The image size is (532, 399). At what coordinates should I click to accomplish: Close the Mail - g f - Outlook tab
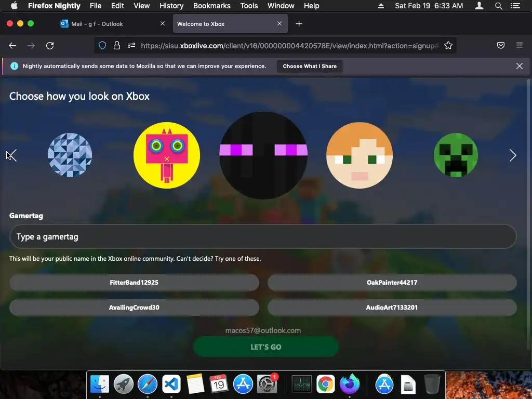(163, 23)
